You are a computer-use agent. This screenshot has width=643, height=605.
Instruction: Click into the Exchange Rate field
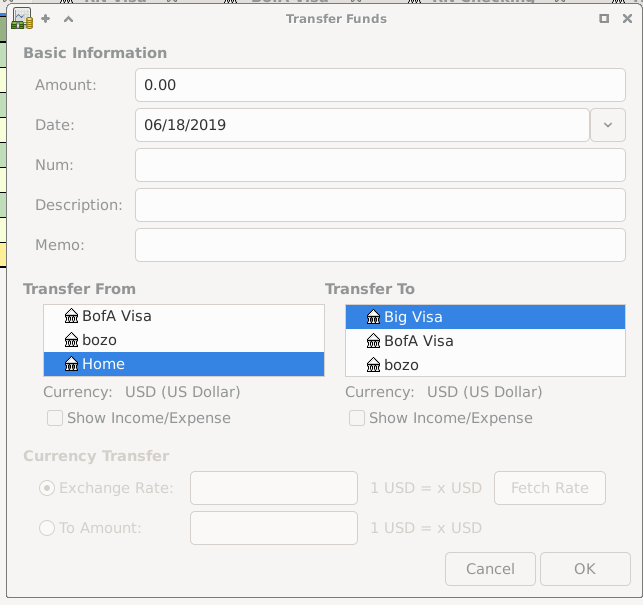[x=274, y=488]
